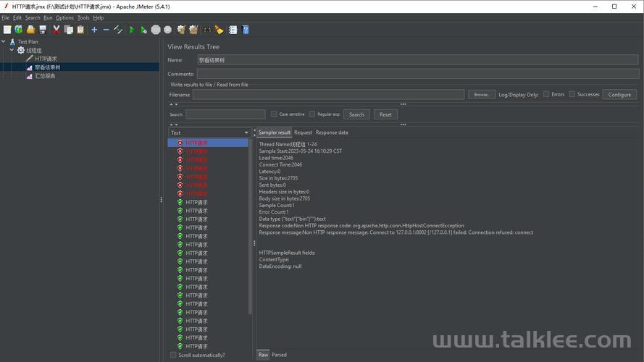Viewport: 644px width, 362px height.
Task: Switch to the Request tab
Action: click(303, 132)
